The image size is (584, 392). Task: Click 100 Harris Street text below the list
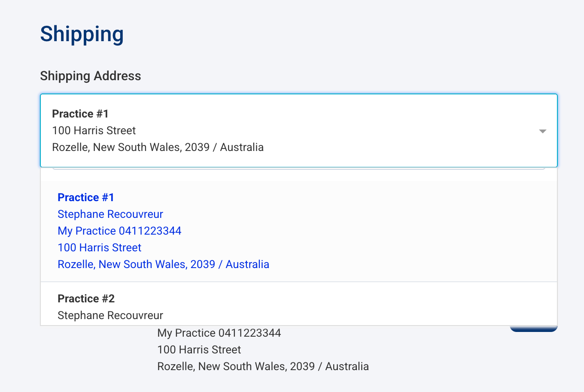point(199,350)
